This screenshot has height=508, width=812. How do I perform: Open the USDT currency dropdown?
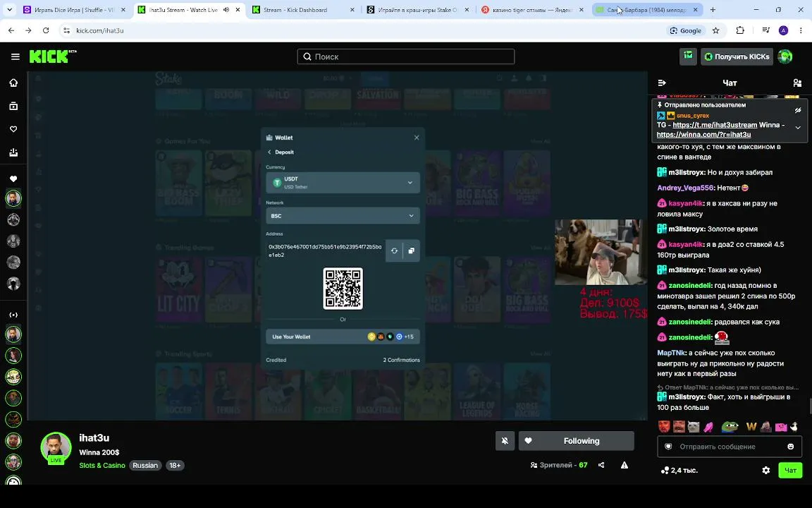(343, 183)
